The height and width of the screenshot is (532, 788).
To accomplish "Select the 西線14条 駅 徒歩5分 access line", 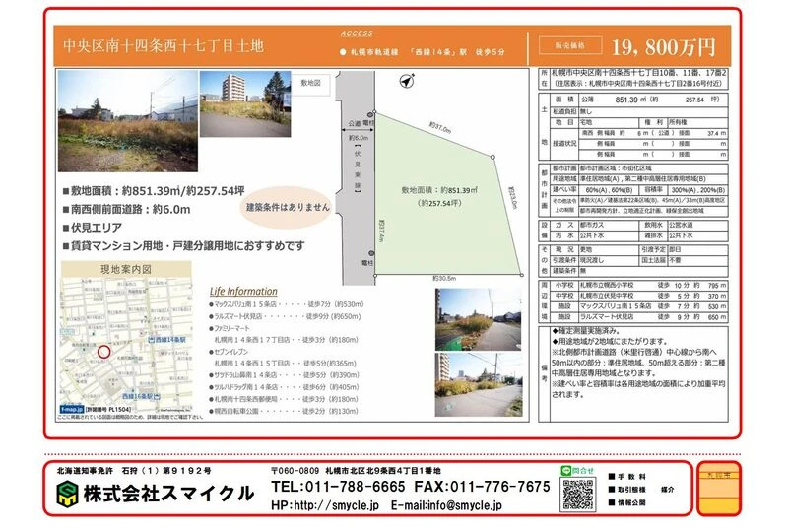I will pos(423,52).
